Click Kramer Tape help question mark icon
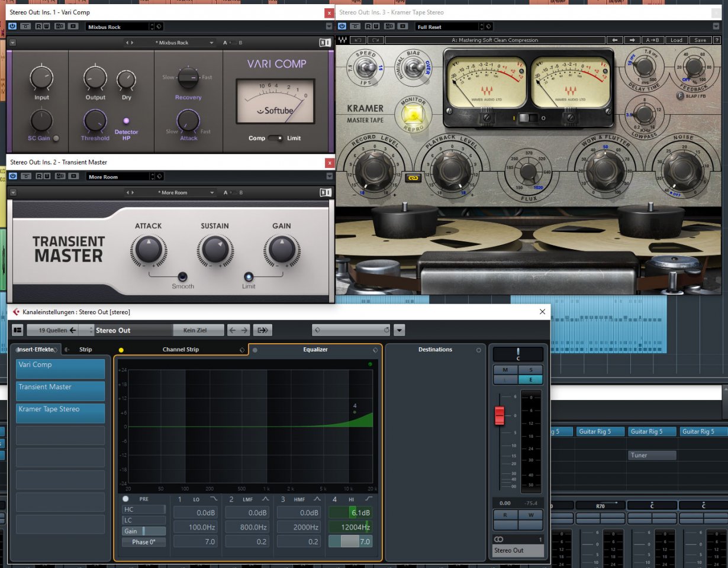This screenshot has width=728, height=568. [x=717, y=40]
